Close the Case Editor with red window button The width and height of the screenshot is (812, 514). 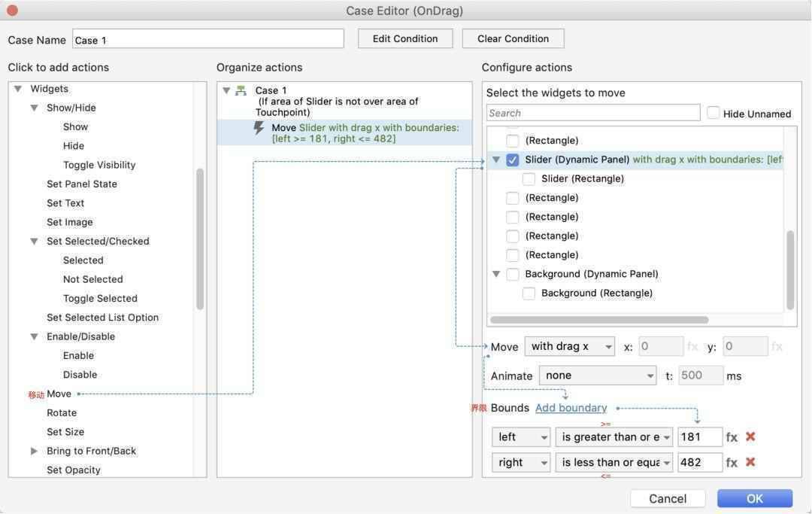pos(13,11)
